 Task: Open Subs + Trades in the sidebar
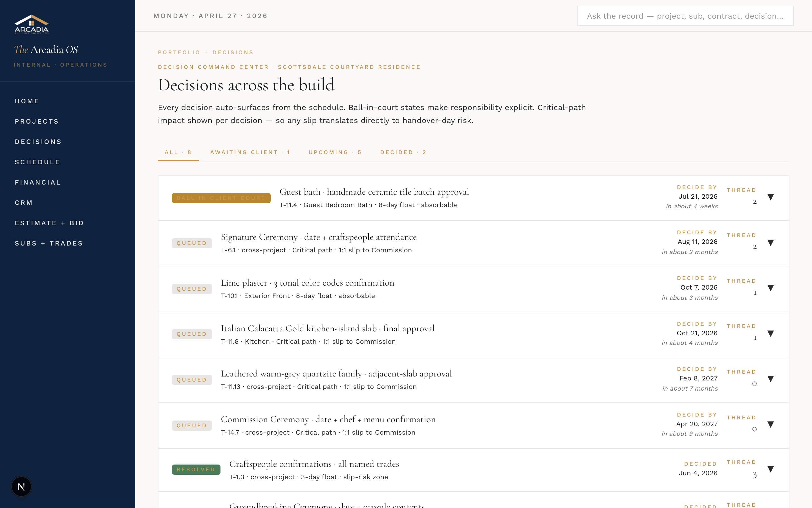pyautogui.click(x=49, y=243)
